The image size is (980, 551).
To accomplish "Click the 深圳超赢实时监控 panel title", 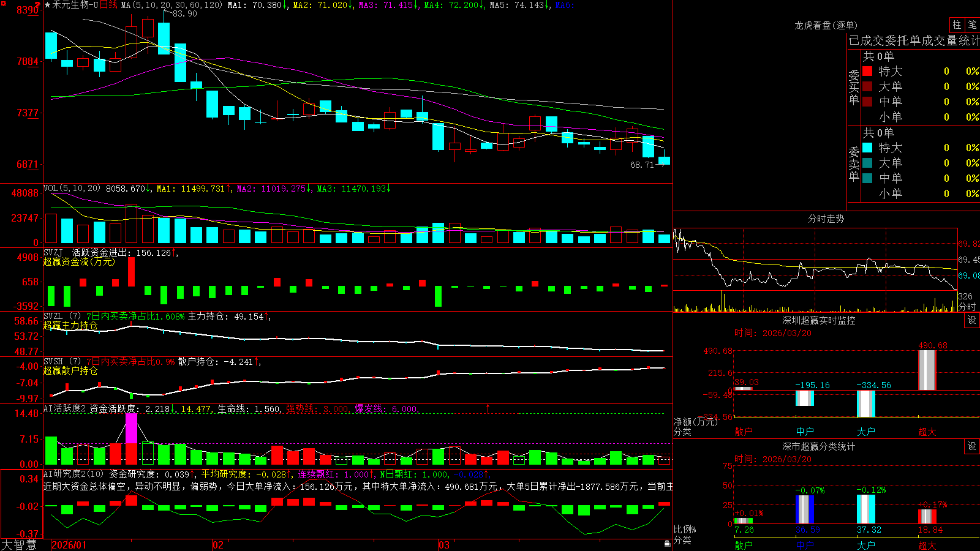I will point(819,320).
